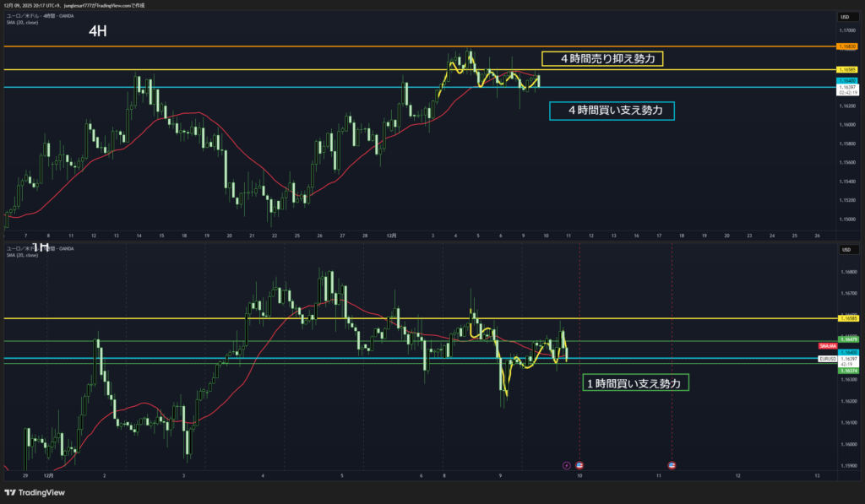Click the orange 1.16830 price label
Viewport: 865px width, 504px height.
coord(846,46)
